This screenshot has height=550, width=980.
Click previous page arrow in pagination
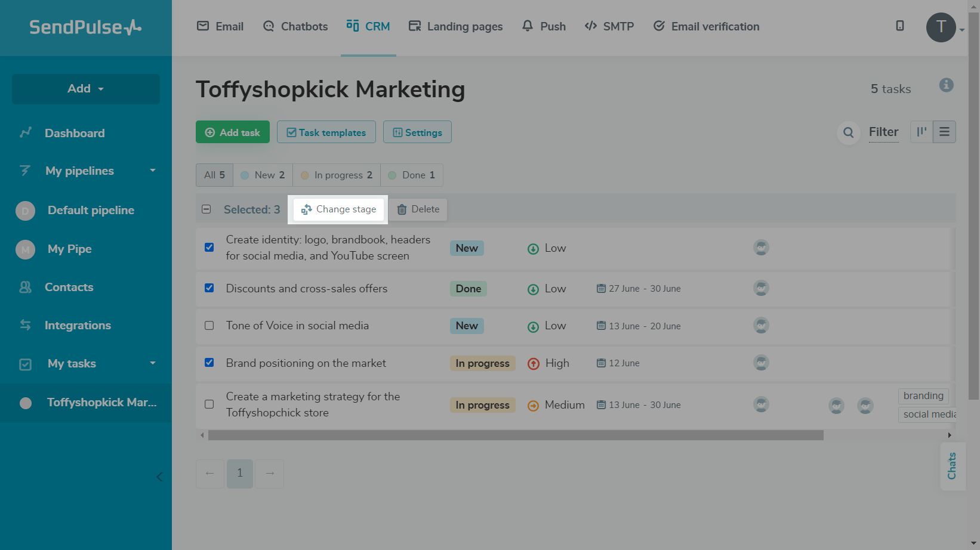point(210,474)
